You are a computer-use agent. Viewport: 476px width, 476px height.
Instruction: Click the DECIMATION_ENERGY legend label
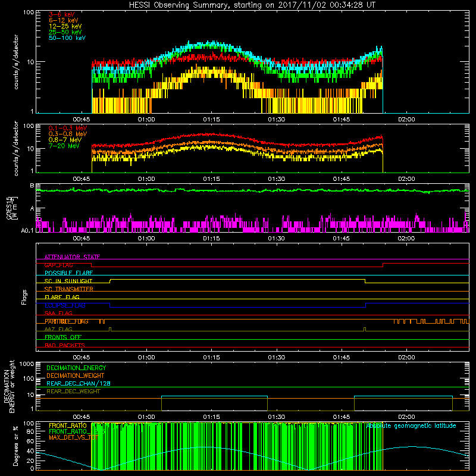pos(76,368)
